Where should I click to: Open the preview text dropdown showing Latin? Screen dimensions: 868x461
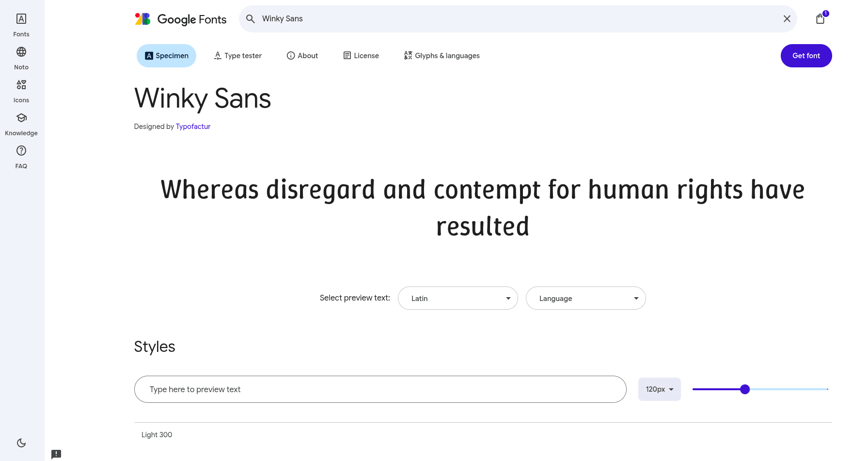click(x=458, y=298)
